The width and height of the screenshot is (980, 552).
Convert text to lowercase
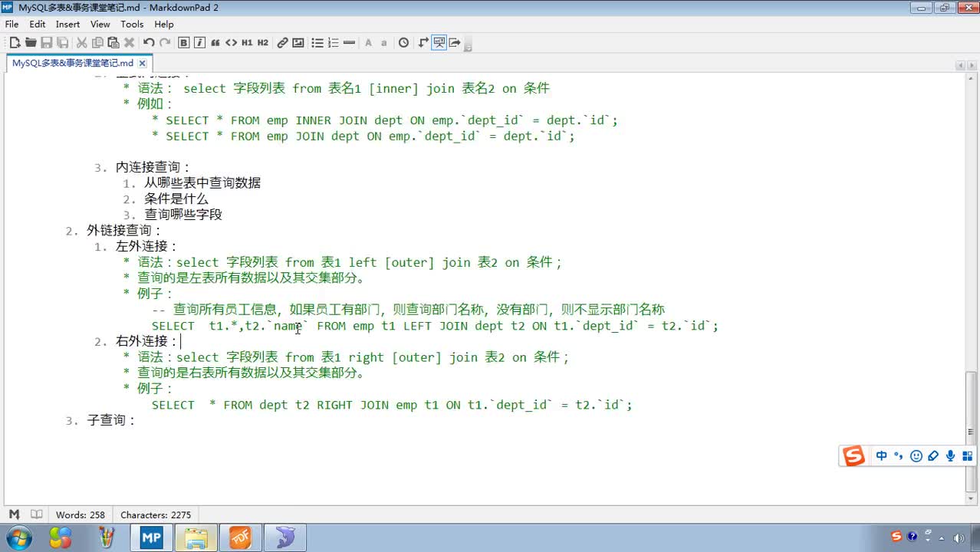click(x=384, y=43)
